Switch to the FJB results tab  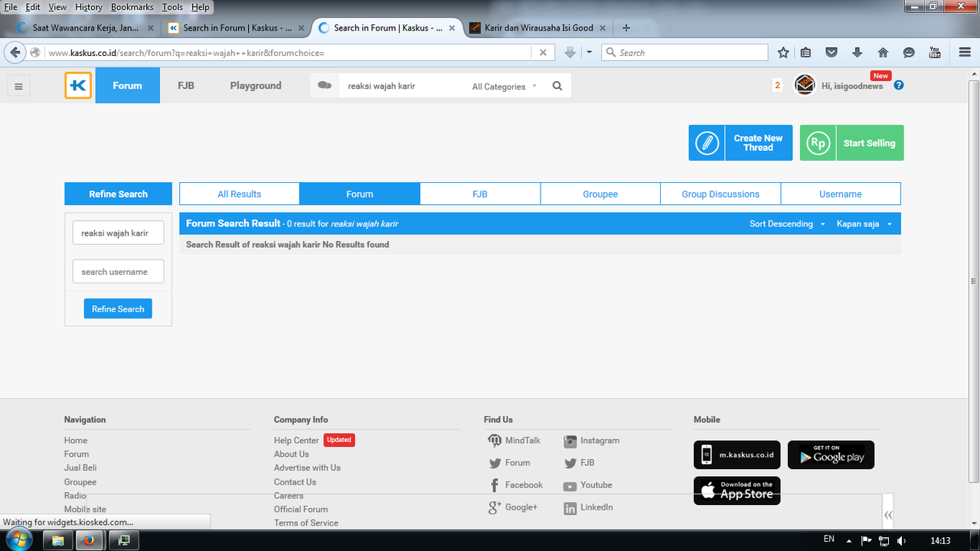[x=480, y=194]
